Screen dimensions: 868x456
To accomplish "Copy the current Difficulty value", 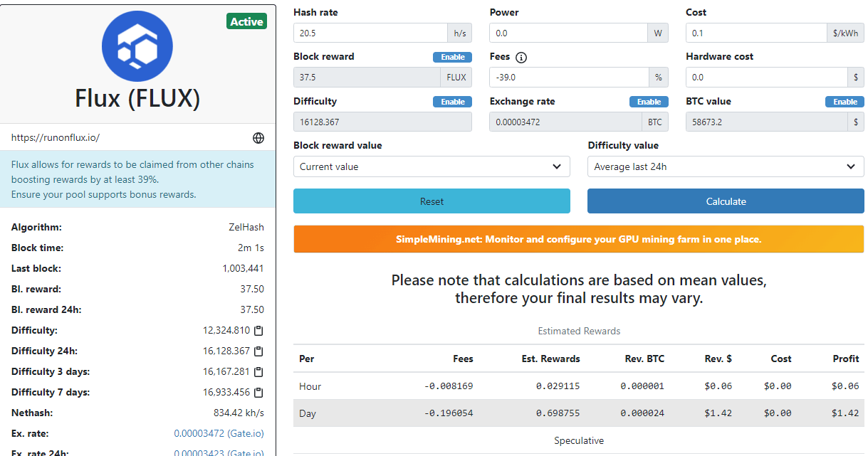I will point(259,331).
